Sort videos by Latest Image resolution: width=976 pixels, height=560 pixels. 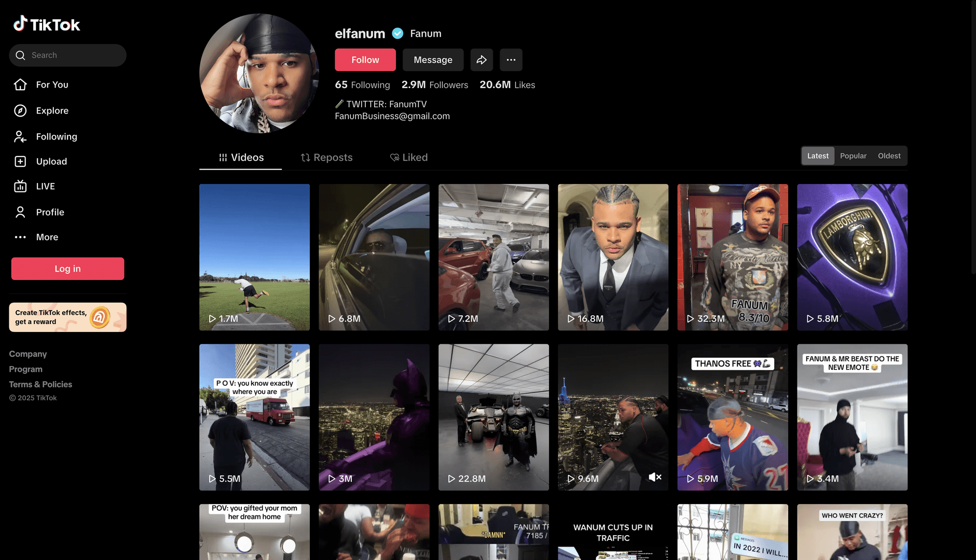(x=818, y=156)
